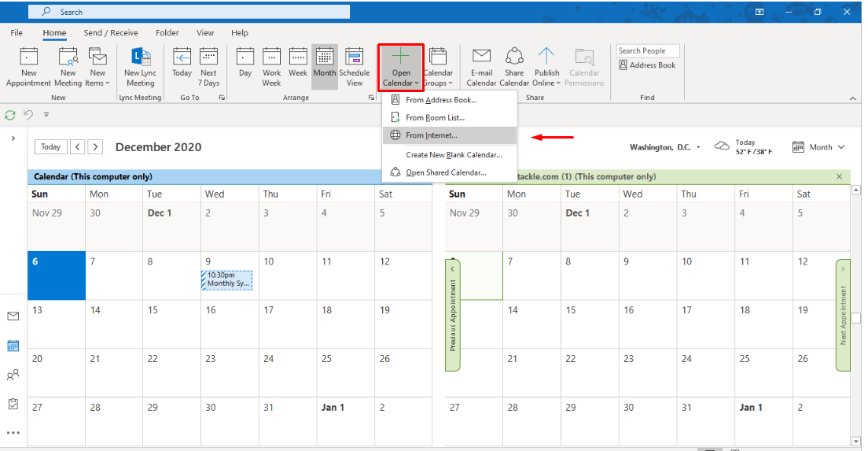The height and width of the screenshot is (451, 868).
Task: Choose From Internet menu entry
Action: pos(450,135)
